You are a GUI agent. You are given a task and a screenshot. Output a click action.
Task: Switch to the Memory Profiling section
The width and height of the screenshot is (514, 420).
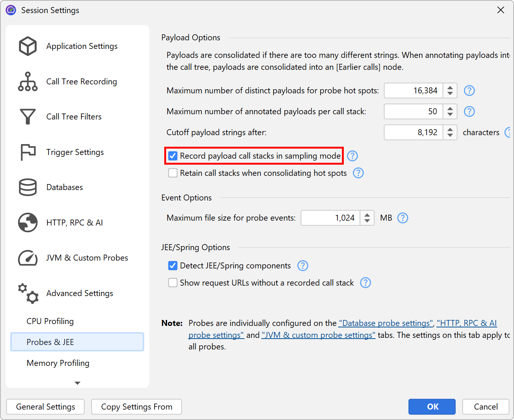(x=58, y=363)
